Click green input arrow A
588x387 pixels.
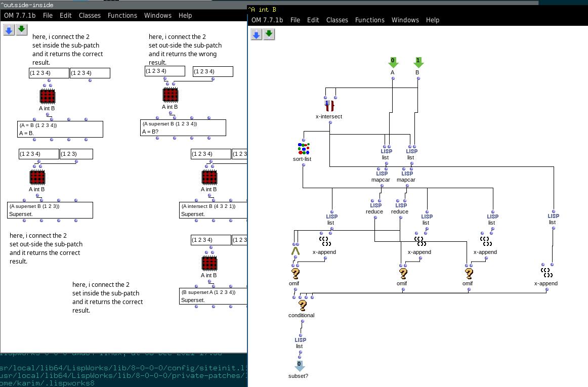pyautogui.click(x=393, y=62)
